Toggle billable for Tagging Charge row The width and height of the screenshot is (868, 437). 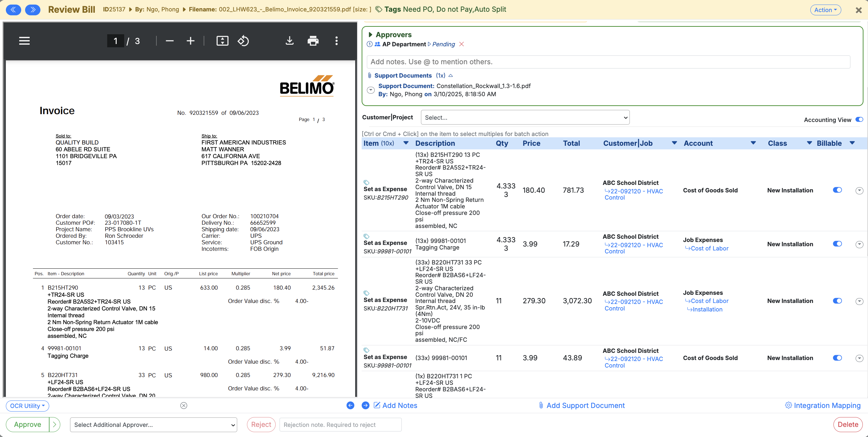[x=837, y=244]
